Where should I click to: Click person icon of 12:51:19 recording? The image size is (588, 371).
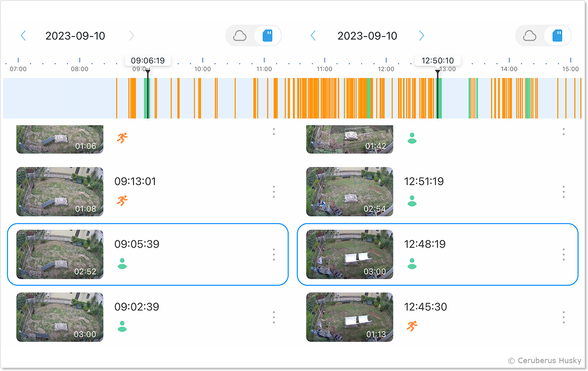pos(412,201)
